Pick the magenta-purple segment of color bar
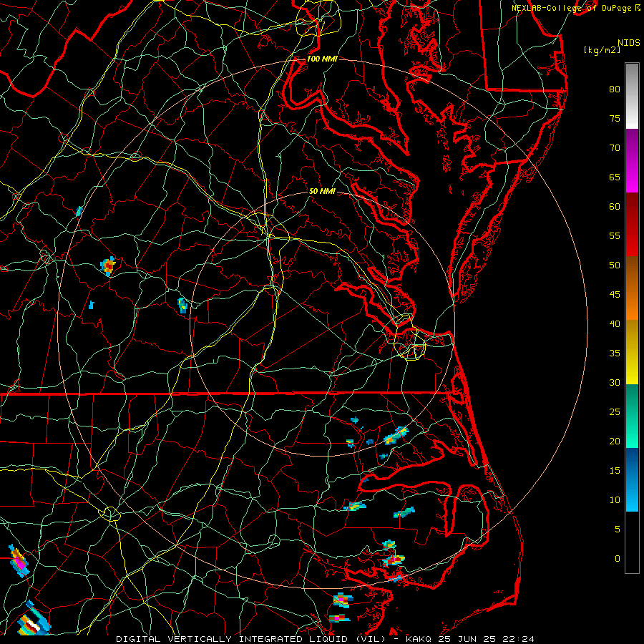 click(x=632, y=161)
